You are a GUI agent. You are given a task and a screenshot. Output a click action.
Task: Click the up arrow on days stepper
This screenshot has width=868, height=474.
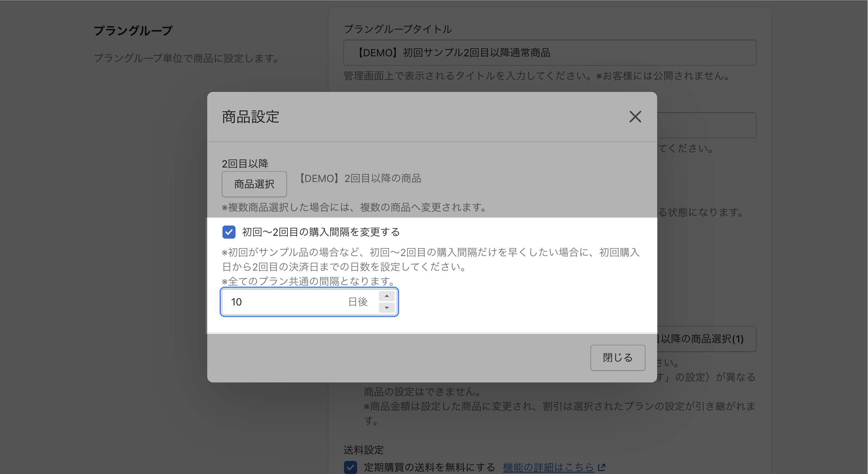[x=387, y=296]
